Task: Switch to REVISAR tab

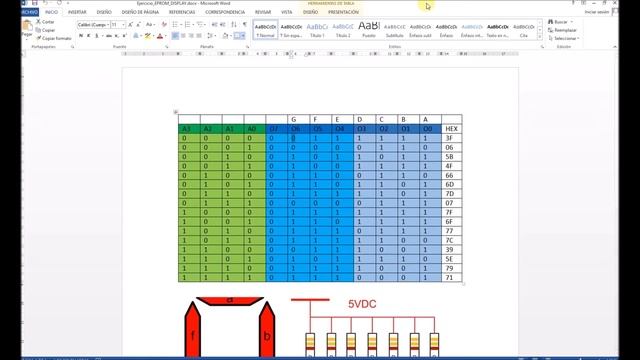Action: [x=263, y=12]
